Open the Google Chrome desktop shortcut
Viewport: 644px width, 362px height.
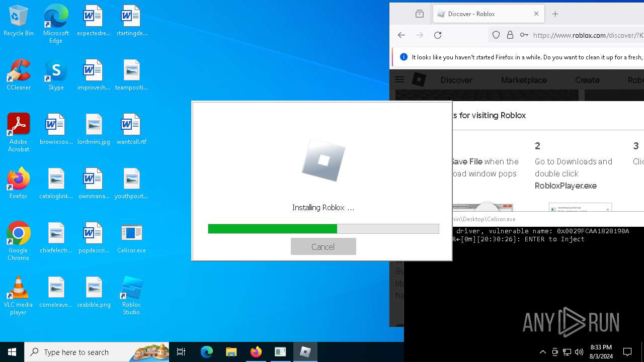[x=19, y=241]
